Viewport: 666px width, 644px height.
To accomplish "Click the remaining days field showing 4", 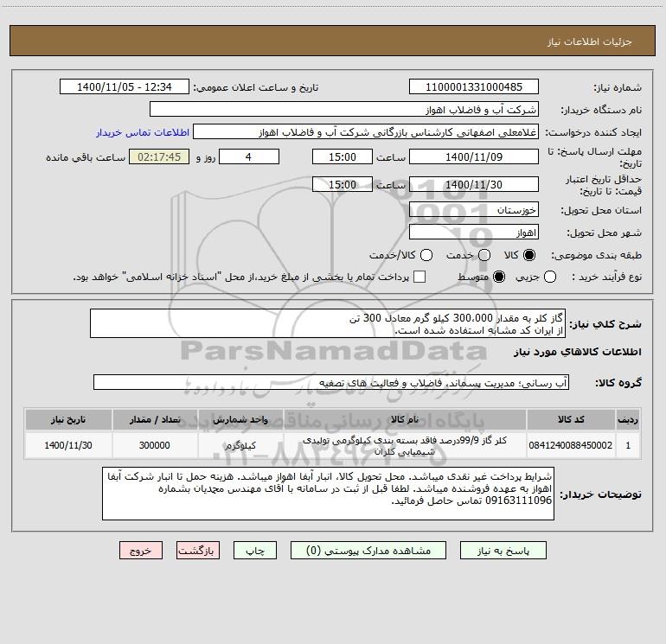I will (x=249, y=157).
